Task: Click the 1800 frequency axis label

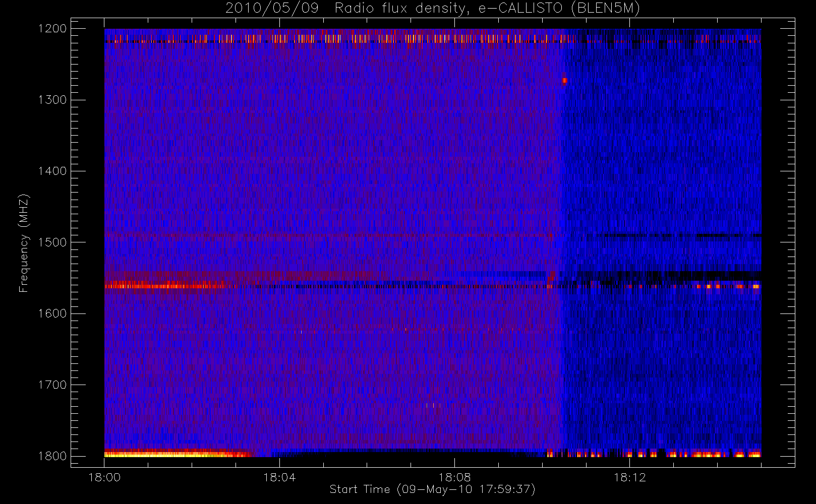Action: pos(52,456)
